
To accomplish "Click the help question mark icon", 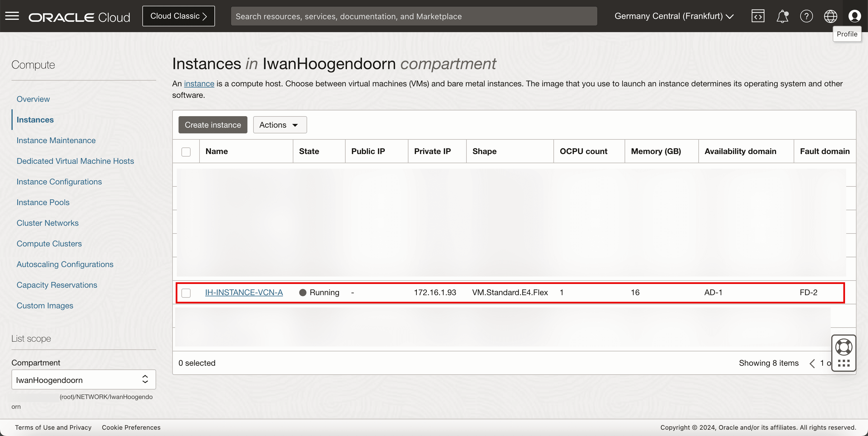I will click(806, 16).
